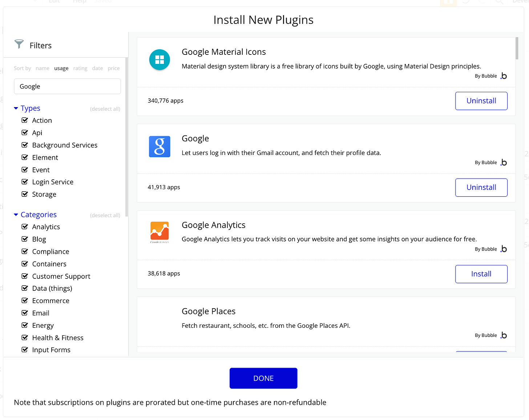
Task: Toggle Input Forms category checkbox
Action: tap(25, 350)
